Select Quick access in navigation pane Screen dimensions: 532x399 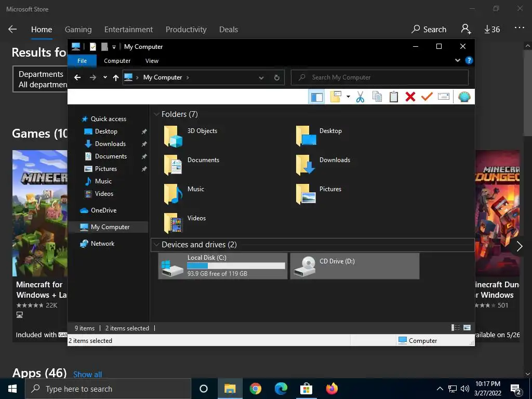108,119
